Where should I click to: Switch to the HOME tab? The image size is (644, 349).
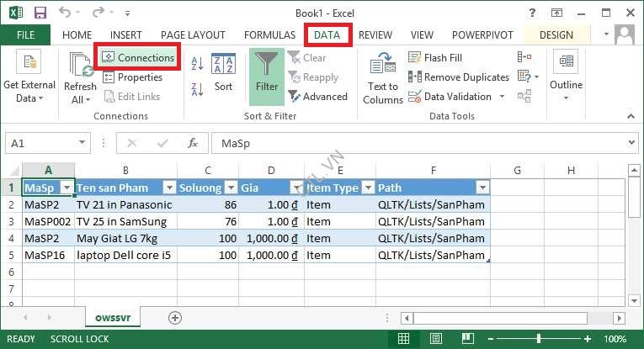coord(77,34)
